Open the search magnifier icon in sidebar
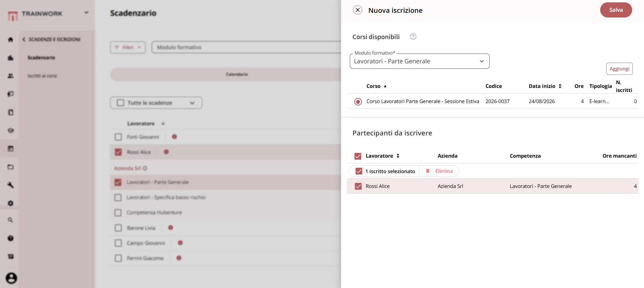This screenshot has width=644, height=288. (10, 220)
